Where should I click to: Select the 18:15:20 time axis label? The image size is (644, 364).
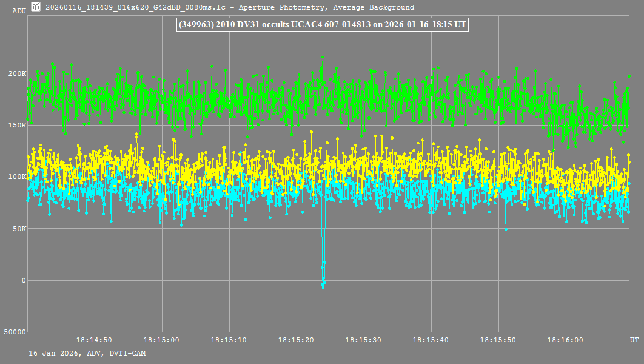point(297,340)
